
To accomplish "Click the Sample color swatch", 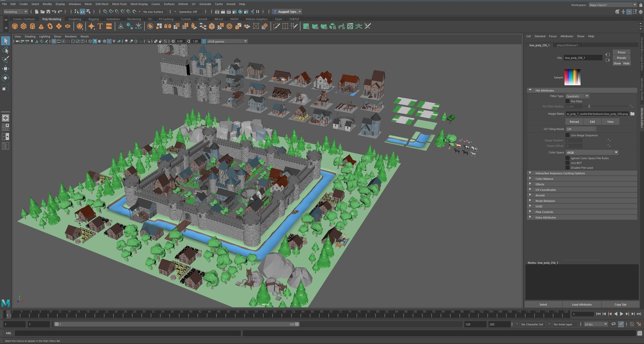I will tap(572, 77).
